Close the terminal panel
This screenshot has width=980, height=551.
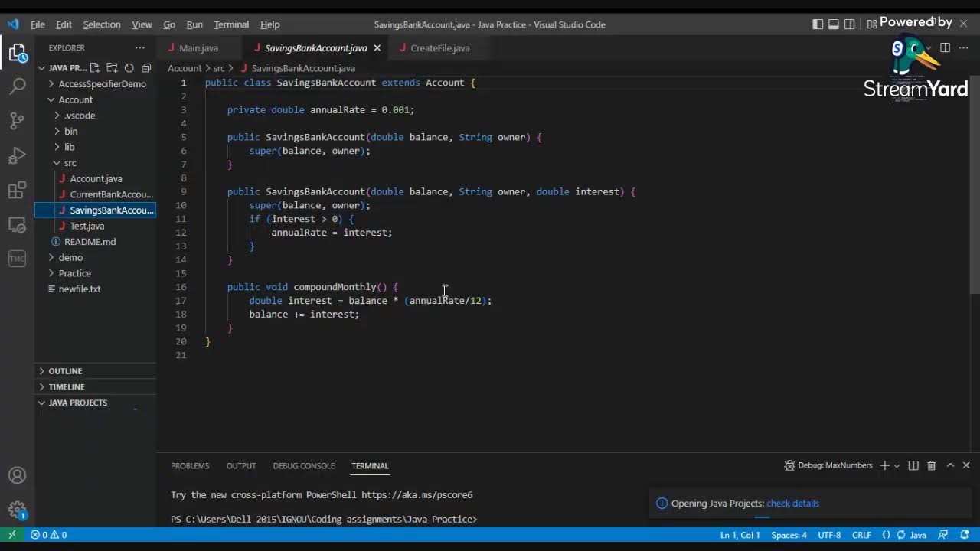pyautogui.click(x=966, y=465)
